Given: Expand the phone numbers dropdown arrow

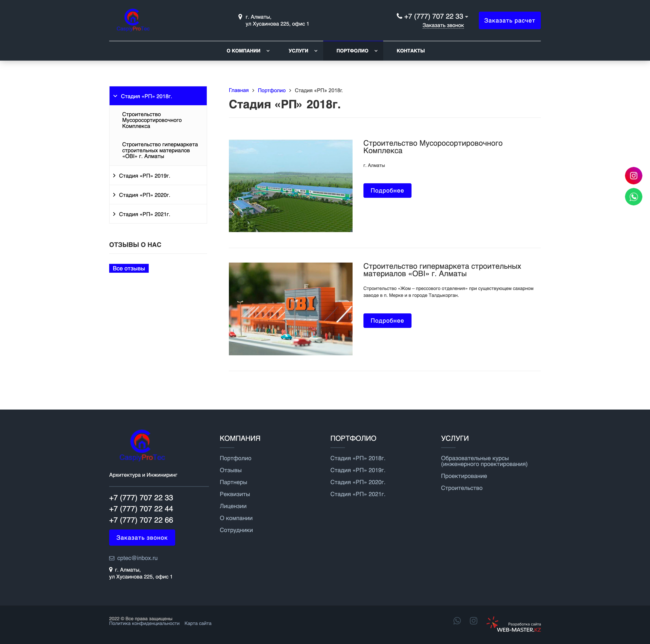Looking at the screenshot, I should pyautogui.click(x=467, y=17).
